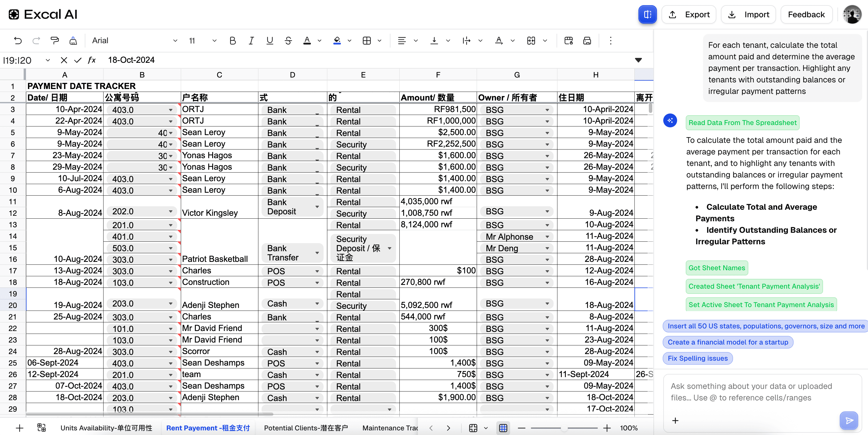Click the undo arrow icon
868x435 pixels.
18,41
